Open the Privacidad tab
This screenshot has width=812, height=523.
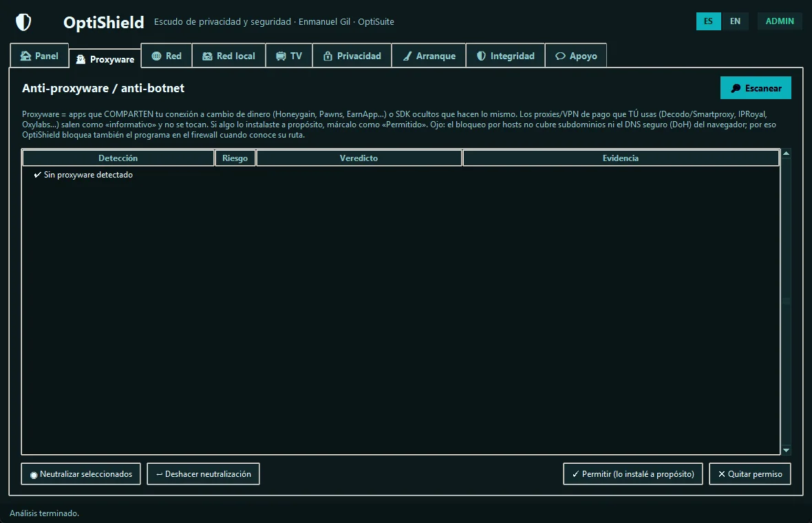352,56
